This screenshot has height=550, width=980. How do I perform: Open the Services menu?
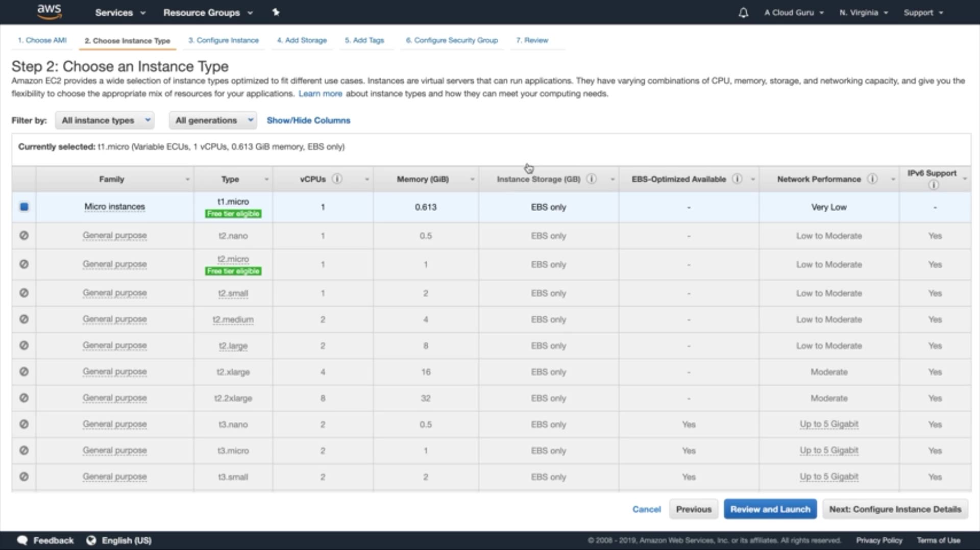point(120,12)
